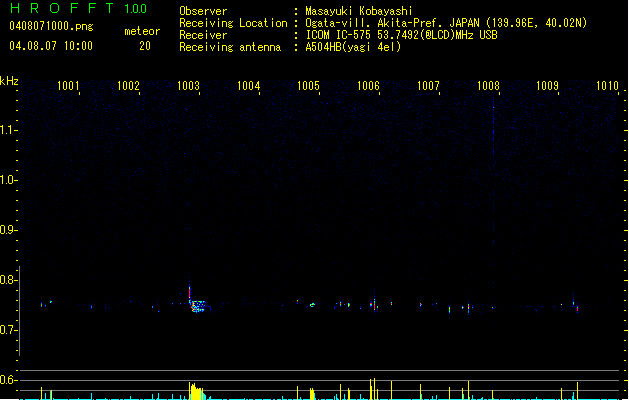Click the 'Receiving antenna' field label
Image resolution: width=629 pixels, height=400 pixels.
pos(230,47)
